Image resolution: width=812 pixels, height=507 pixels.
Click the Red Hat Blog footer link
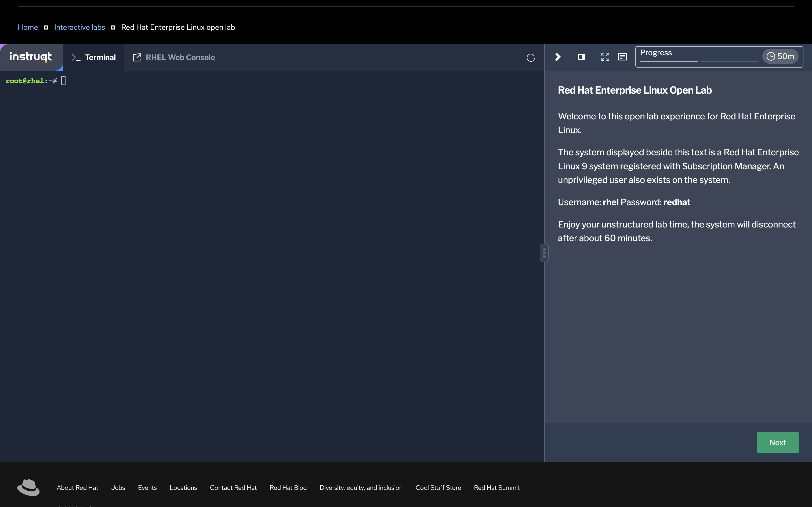pos(288,488)
